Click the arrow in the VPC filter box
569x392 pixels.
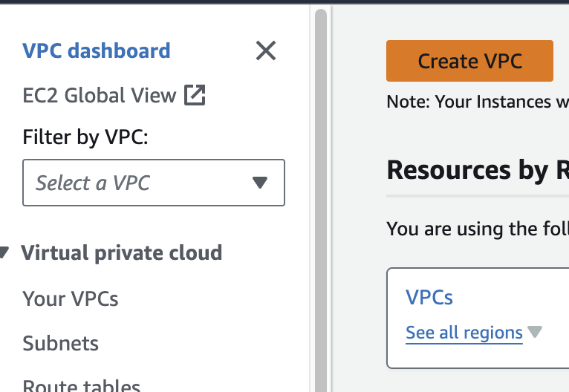pyautogui.click(x=259, y=183)
